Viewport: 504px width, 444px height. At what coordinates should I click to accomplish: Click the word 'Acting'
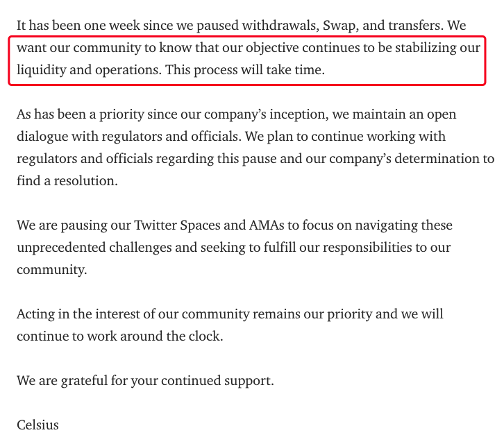tap(35, 314)
